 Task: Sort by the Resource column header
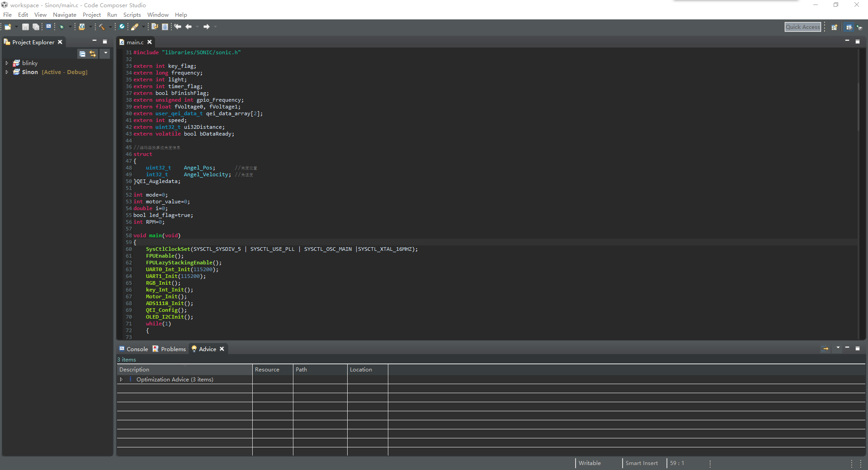click(x=273, y=370)
